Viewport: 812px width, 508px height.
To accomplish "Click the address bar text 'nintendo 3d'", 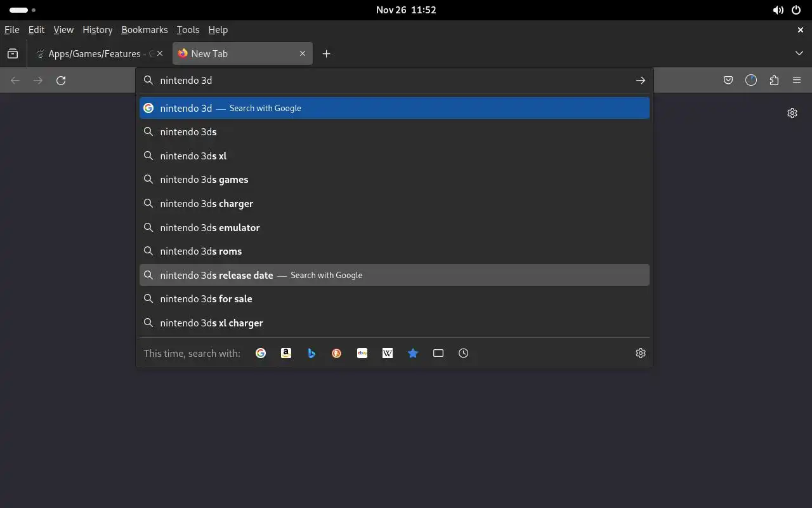I will point(186,81).
